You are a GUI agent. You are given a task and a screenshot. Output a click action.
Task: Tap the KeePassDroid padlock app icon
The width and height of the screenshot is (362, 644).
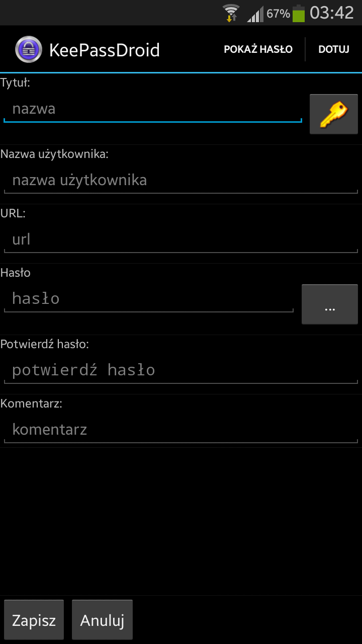tap(28, 49)
